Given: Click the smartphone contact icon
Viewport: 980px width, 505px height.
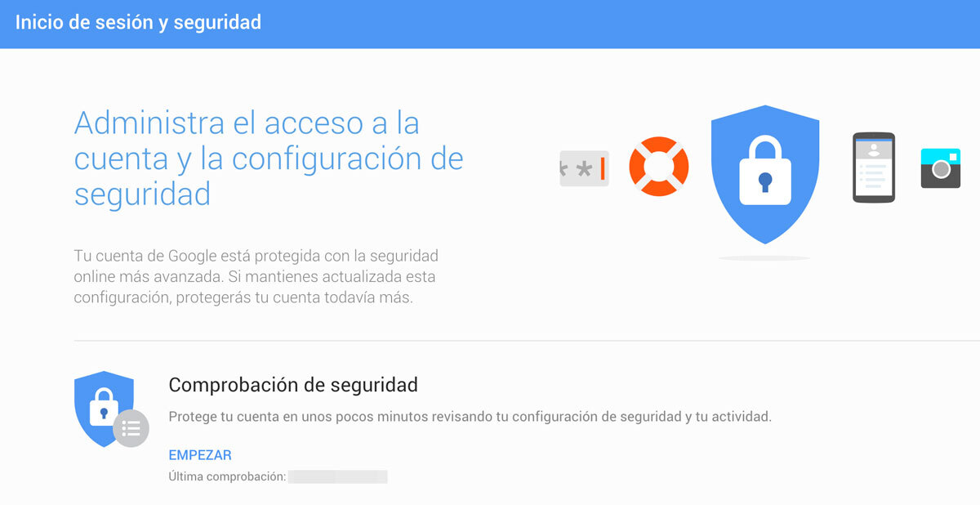Looking at the screenshot, I should pyautogui.click(x=874, y=168).
